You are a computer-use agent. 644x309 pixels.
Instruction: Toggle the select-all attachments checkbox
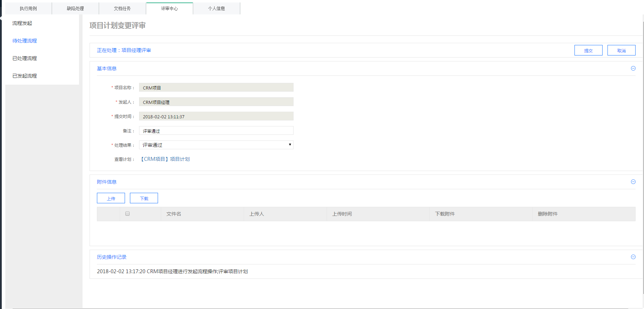tap(127, 213)
